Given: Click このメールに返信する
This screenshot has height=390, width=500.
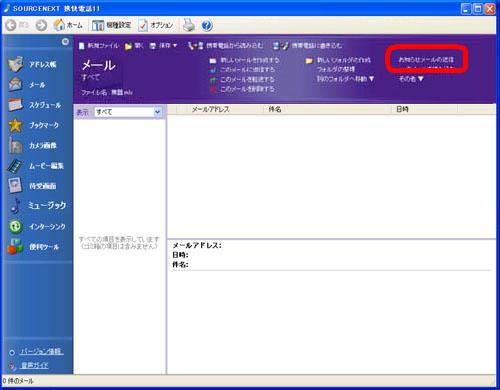Looking at the screenshot, I should tap(242, 70).
